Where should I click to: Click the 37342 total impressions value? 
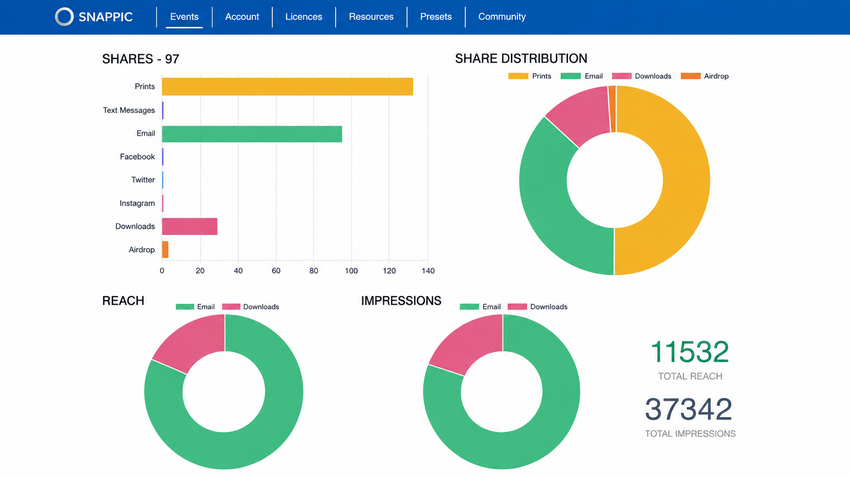(x=688, y=409)
